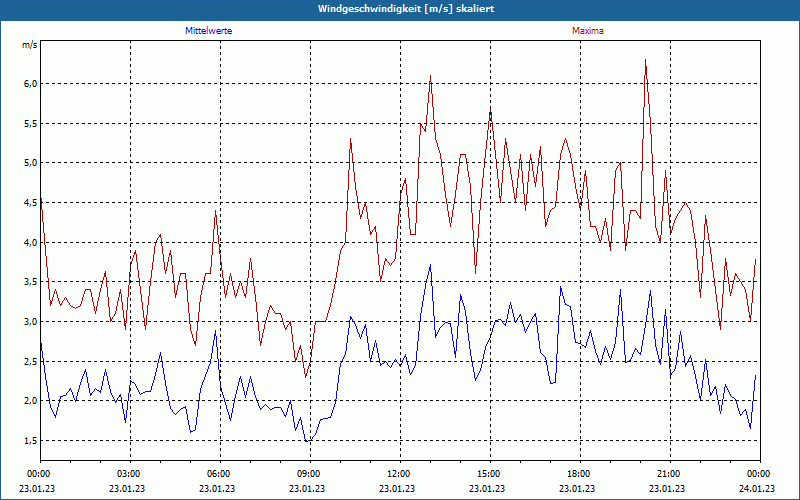Click the 5,5 y-axis value
Image resolution: width=800 pixels, height=500 pixels.
pos(31,123)
